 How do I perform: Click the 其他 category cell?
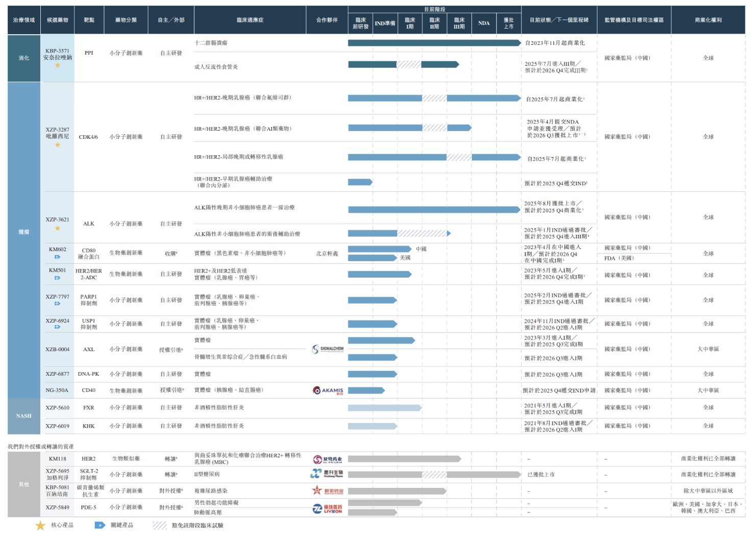24,484
